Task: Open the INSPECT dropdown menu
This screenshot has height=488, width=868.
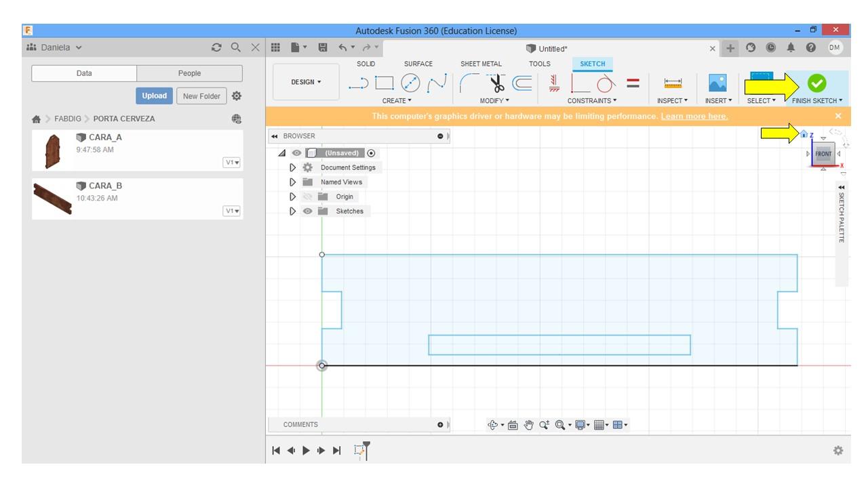Action: click(x=672, y=101)
